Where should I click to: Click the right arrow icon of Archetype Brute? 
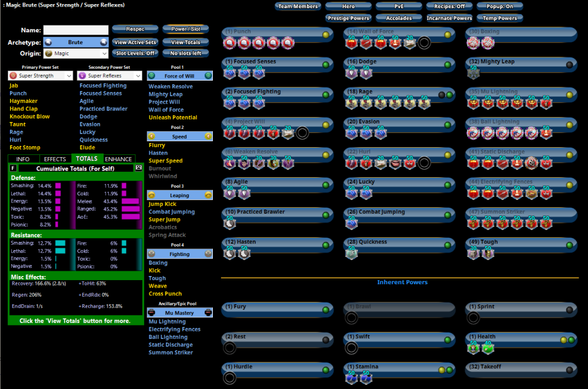pos(103,42)
